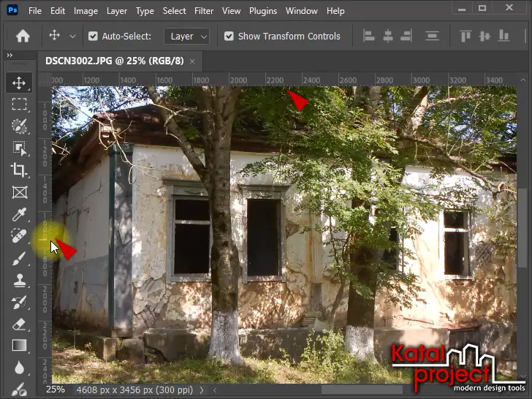Click the vertical scrollbar thumb
This screenshot has width=532, height=399.
click(x=522, y=227)
